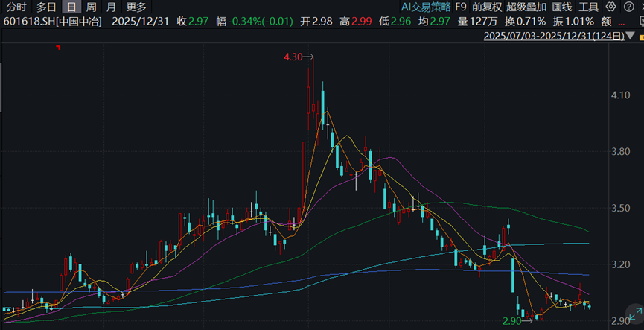Click the closing price 收2.97
644x330 pixels.
pyautogui.click(x=193, y=22)
